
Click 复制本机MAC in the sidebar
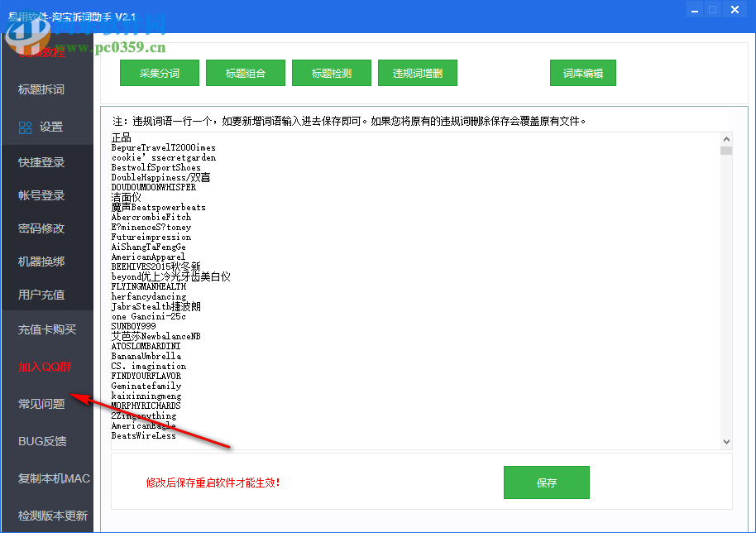pyautogui.click(x=54, y=478)
